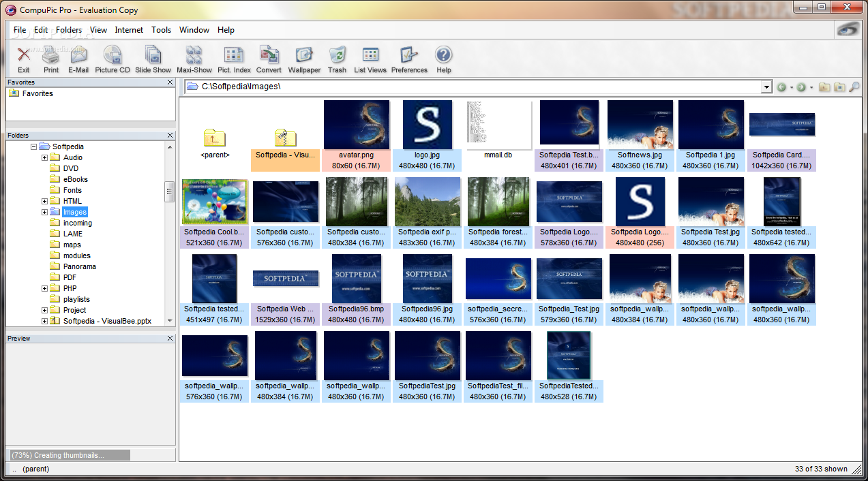The width and height of the screenshot is (868, 481).
Task: Open the path address dropdown
Action: click(x=766, y=87)
